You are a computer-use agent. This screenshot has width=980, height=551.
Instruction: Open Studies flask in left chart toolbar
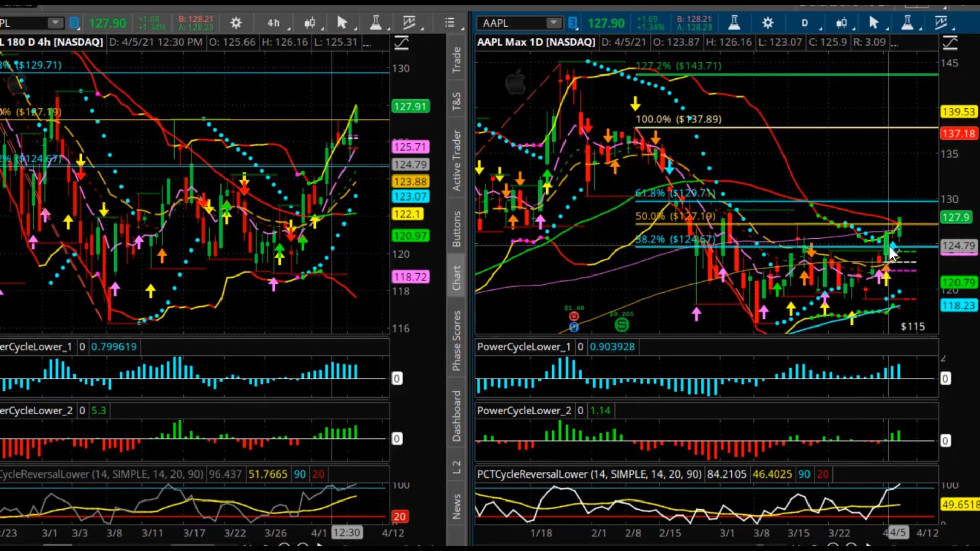(x=376, y=23)
